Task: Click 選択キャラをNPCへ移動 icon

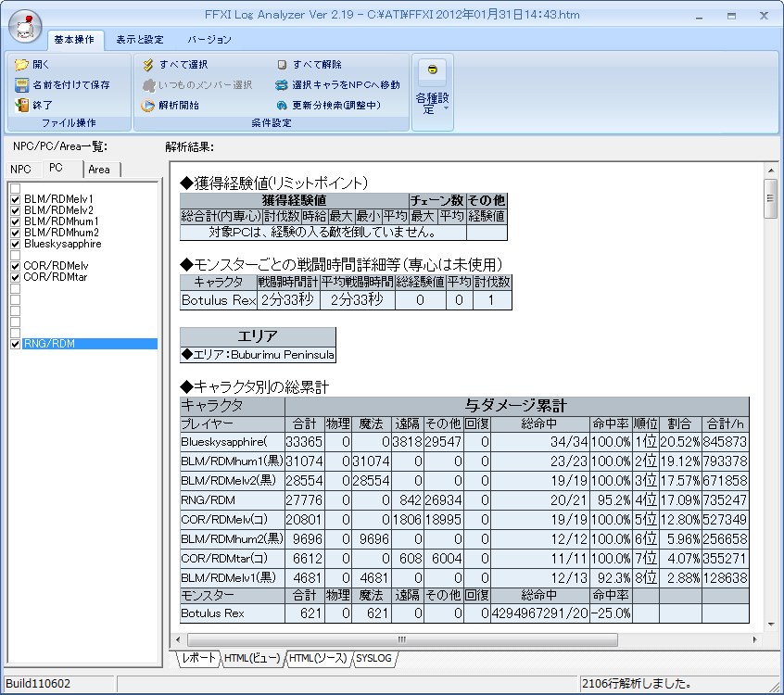Action: (x=282, y=85)
